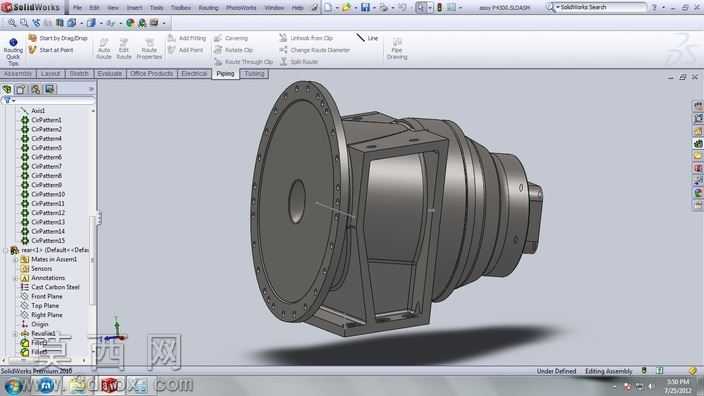Open the Tools menu

pyautogui.click(x=156, y=8)
